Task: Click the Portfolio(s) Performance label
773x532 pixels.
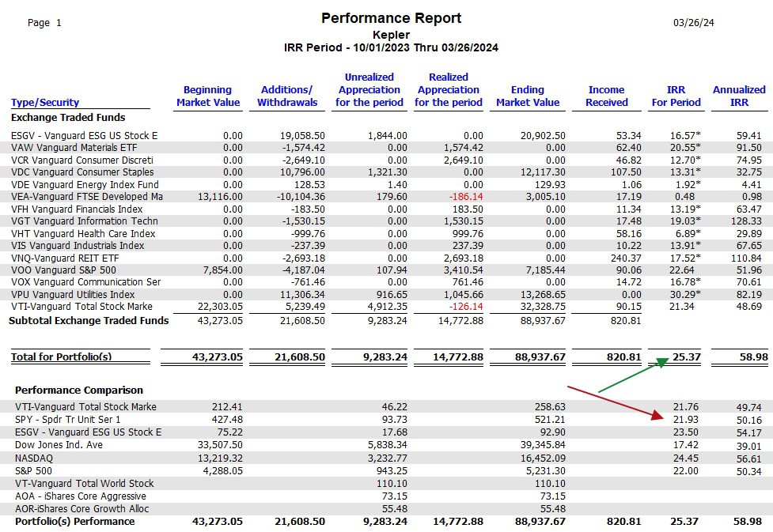Action: pos(74,522)
